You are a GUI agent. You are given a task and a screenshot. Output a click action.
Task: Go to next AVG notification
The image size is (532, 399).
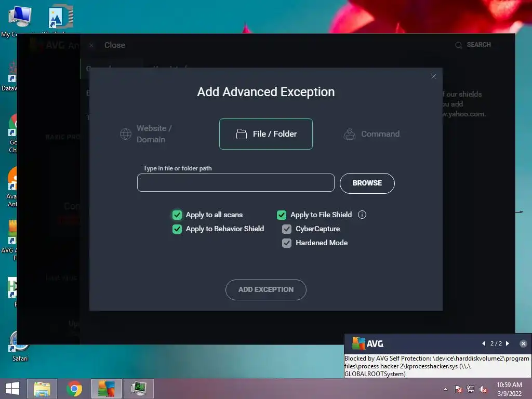tap(508, 343)
